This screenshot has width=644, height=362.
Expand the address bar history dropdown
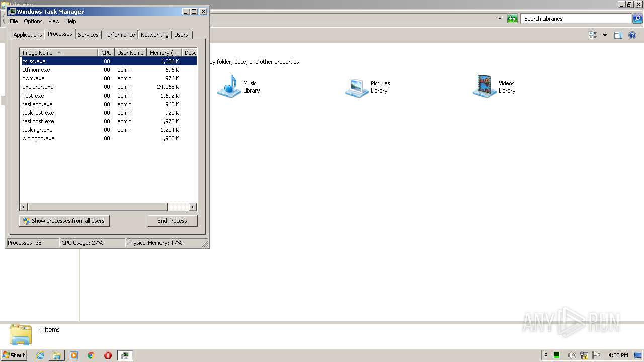[x=500, y=19]
